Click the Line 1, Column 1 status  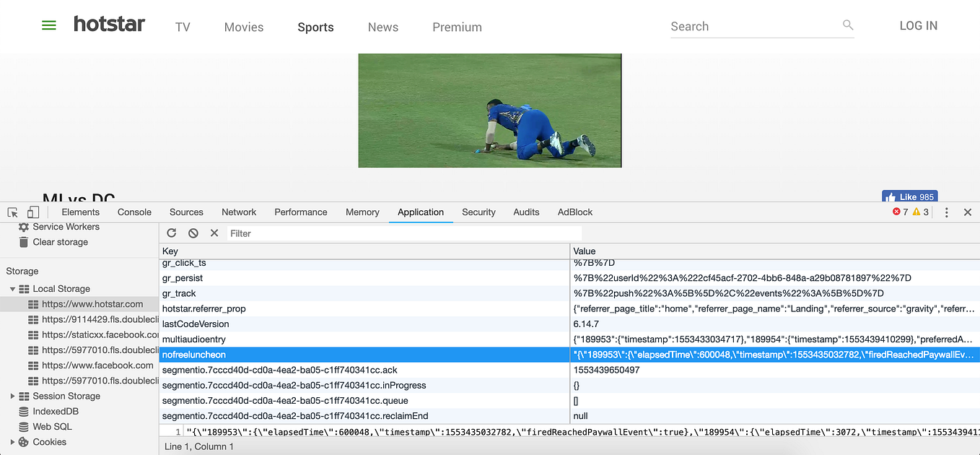pos(199,447)
